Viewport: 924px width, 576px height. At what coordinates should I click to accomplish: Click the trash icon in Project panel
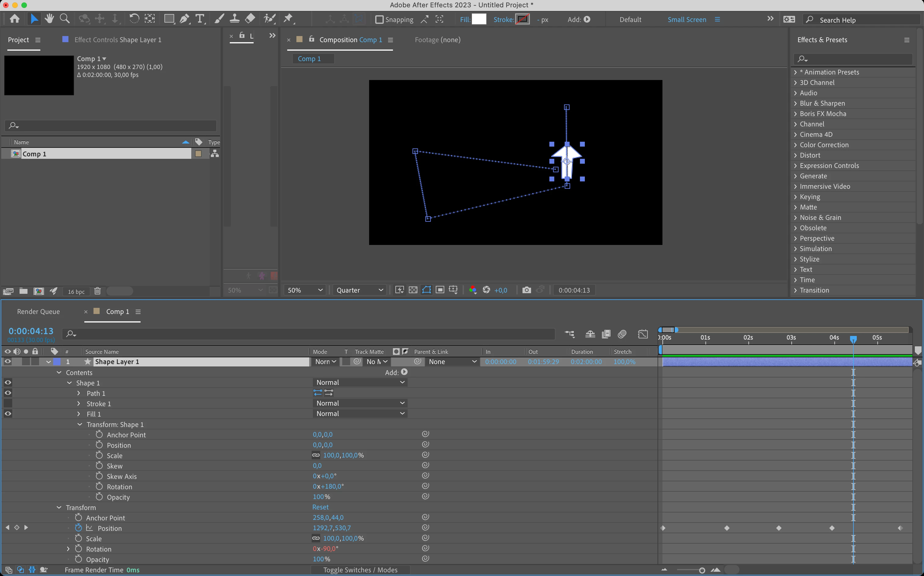click(97, 291)
